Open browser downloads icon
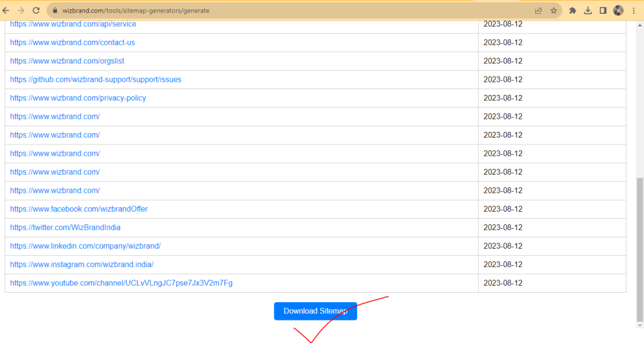Screen dimensions: 644x343 point(588,11)
